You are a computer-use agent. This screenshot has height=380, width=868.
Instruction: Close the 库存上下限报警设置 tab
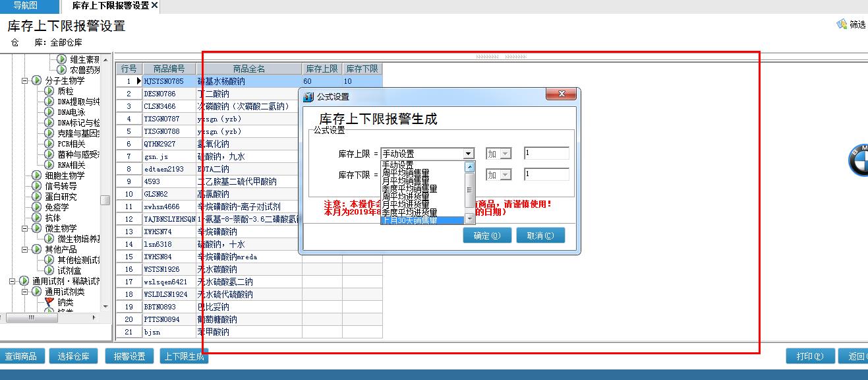[x=154, y=5]
